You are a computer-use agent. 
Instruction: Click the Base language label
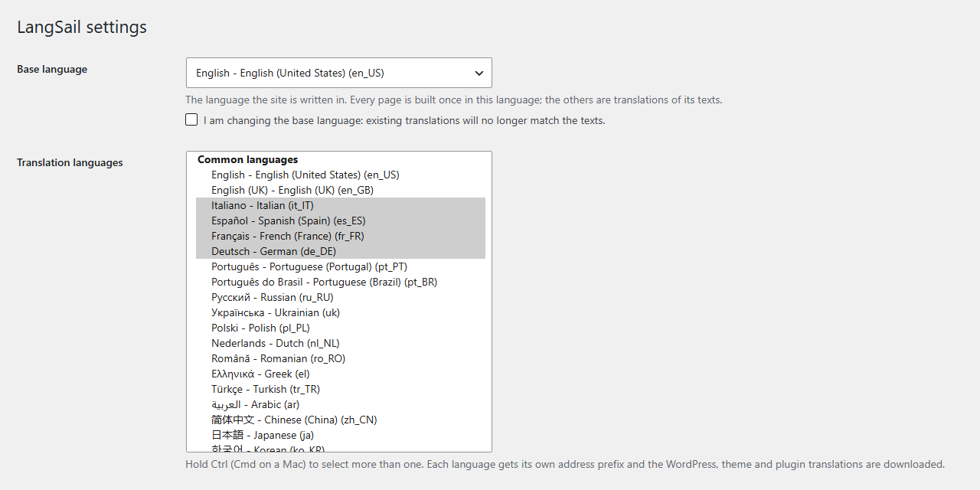pyautogui.click(x=52, y=69)
